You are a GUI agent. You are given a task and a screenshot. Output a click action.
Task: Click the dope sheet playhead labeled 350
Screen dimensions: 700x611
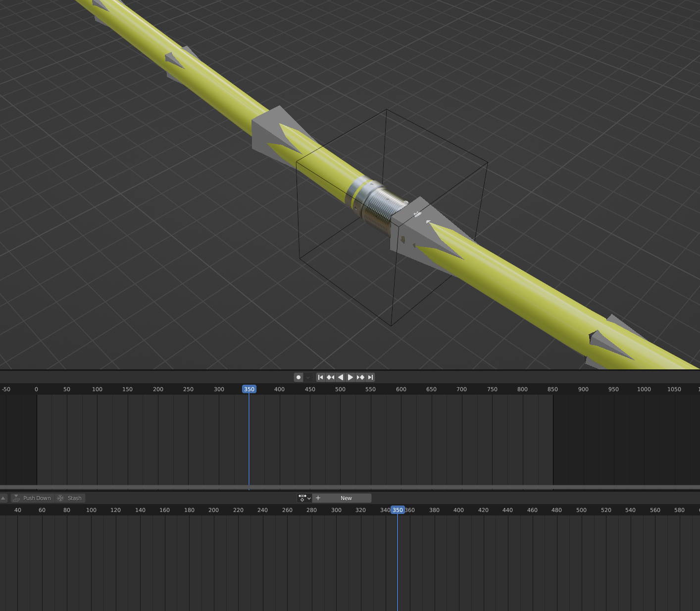click(x=398, y=510)
